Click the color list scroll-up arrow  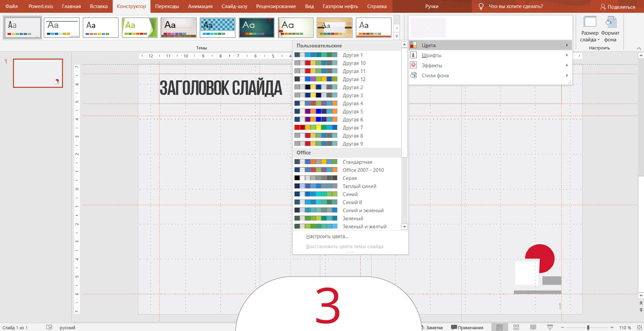click(404, 45)
